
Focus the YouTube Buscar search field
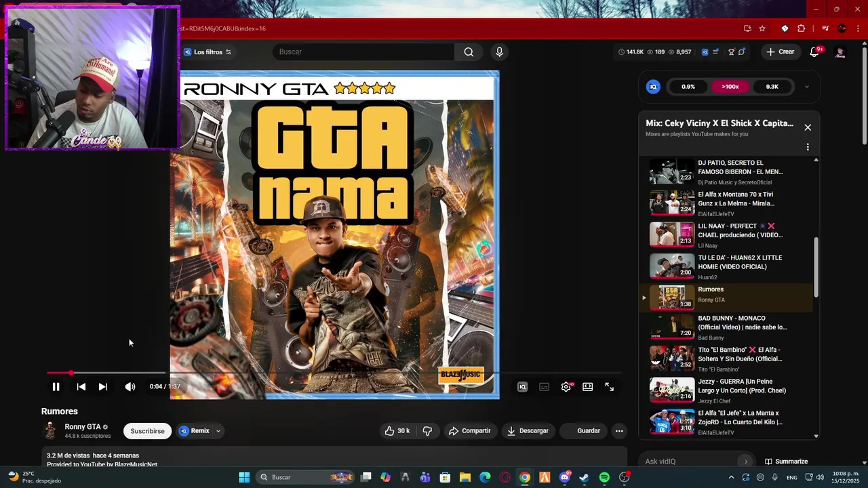[365, 52]
